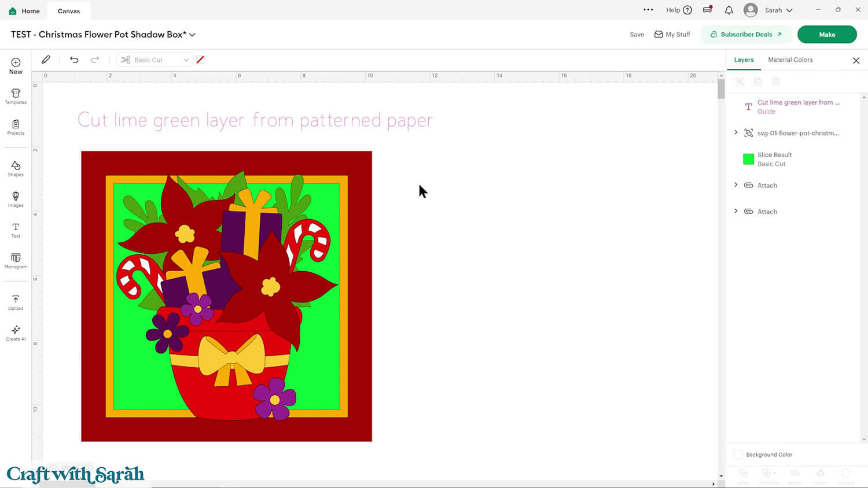Select the Text tool
Screen dimensions: 868x488
16,230
